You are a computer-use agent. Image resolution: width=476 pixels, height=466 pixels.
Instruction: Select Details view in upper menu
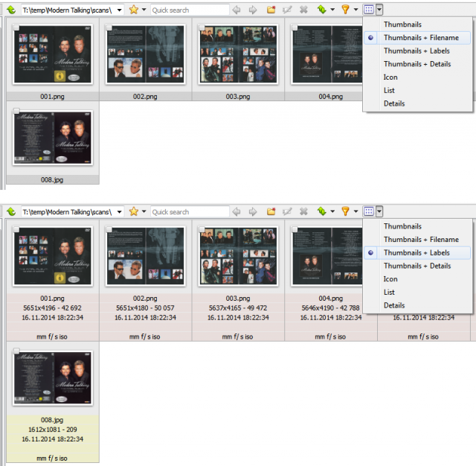(417, 103)
